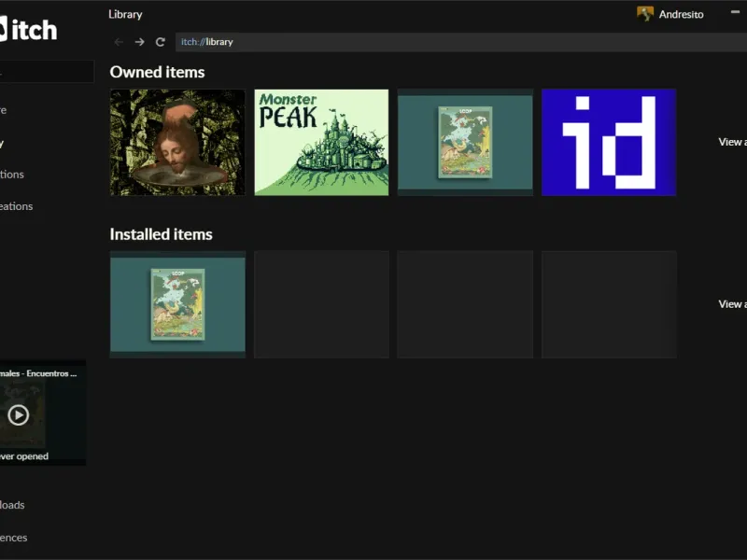Click the 'never opened' status text
This screenshot has width=747, height=560.
click(x=24, y=456)
